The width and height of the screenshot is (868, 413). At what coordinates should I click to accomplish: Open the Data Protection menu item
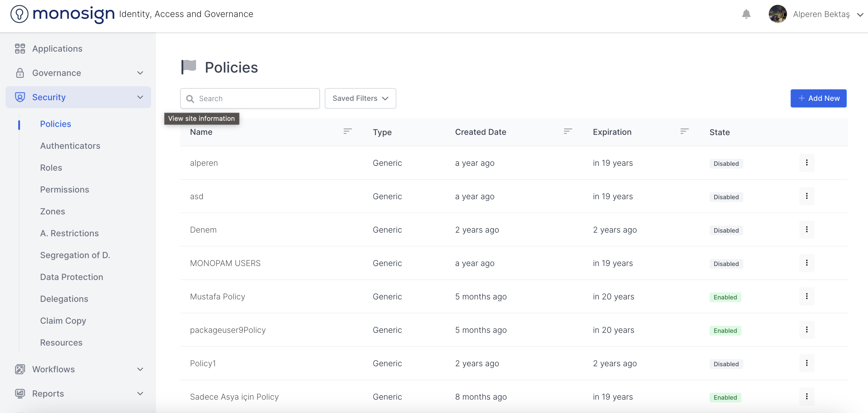[x=71, y=277]
